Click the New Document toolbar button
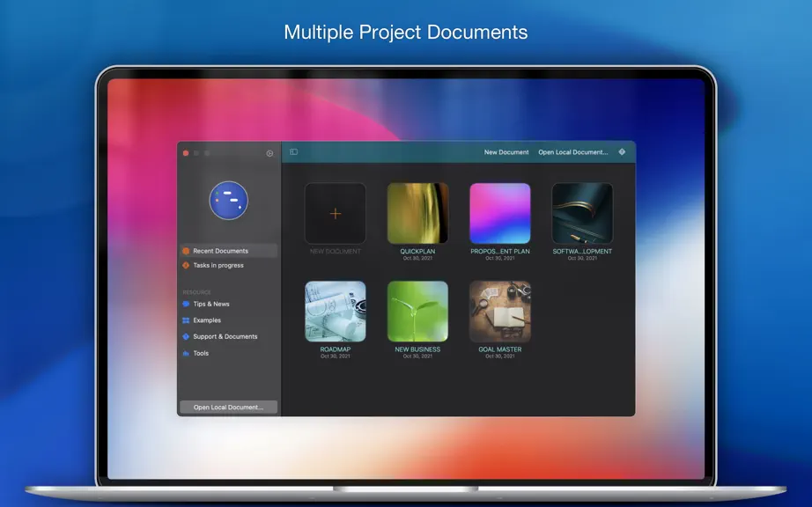812x507 pixels. click(506, 152)
